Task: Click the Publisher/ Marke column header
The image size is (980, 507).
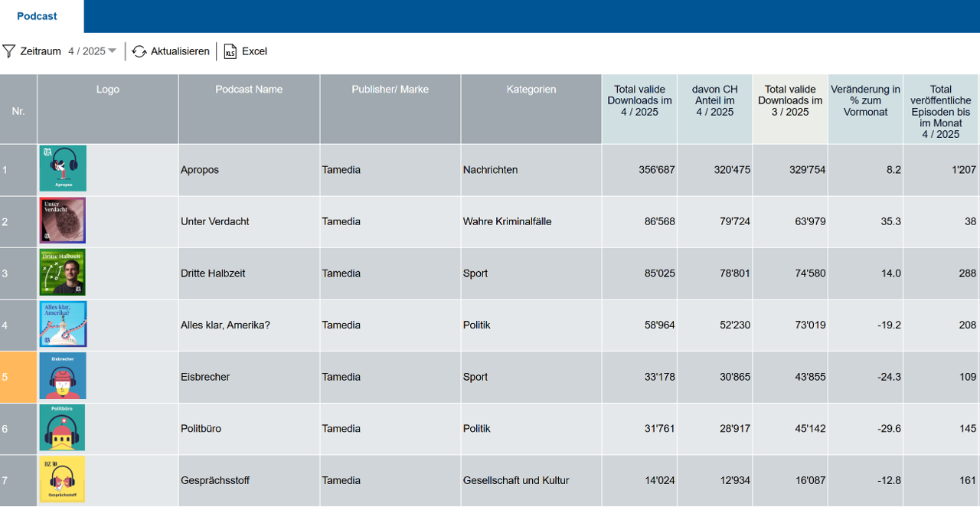Action: point(390,90)
